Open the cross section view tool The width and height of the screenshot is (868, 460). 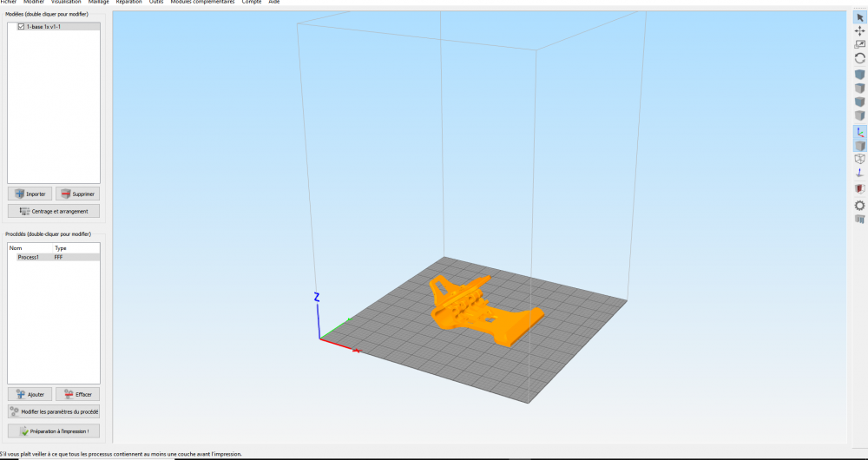pos(859,189)
